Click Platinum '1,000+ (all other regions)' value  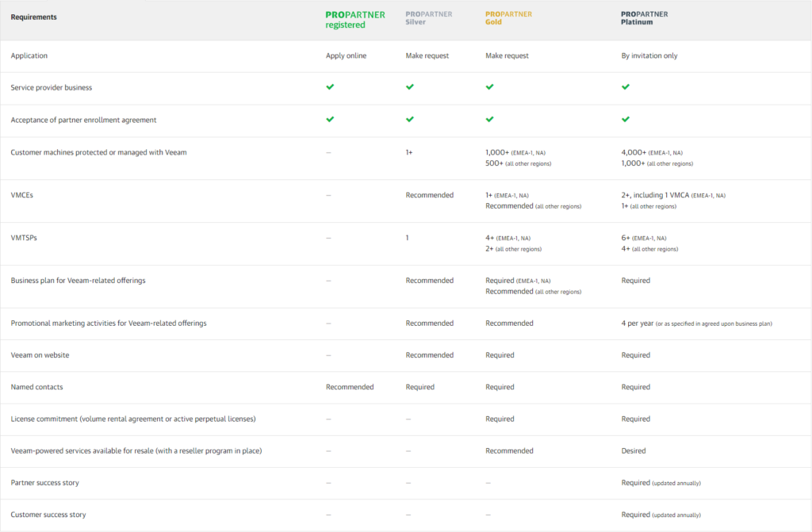pyautogui.click(x=657, y=163)
